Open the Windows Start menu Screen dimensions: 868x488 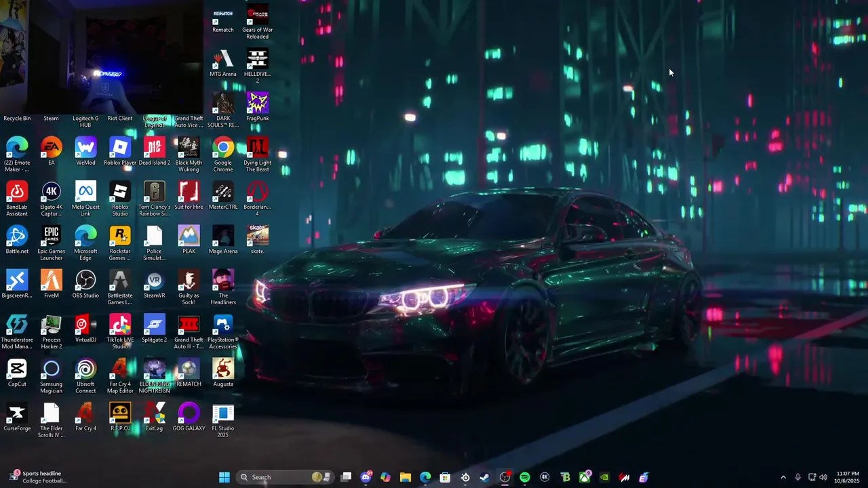pyautogui.click(x=224, y=477)
